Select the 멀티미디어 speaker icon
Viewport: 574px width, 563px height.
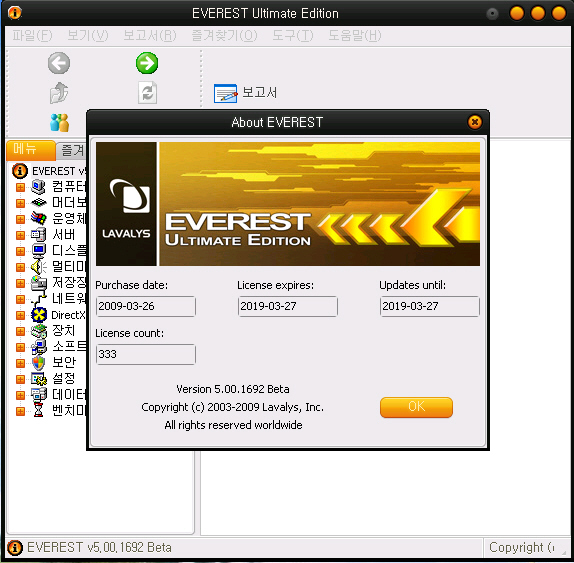coord(39,267)
